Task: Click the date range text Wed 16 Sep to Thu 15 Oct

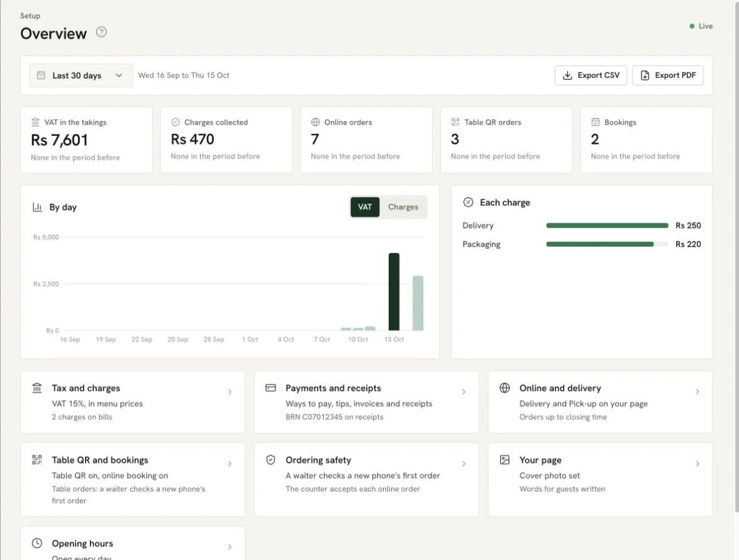Action: 184,76
